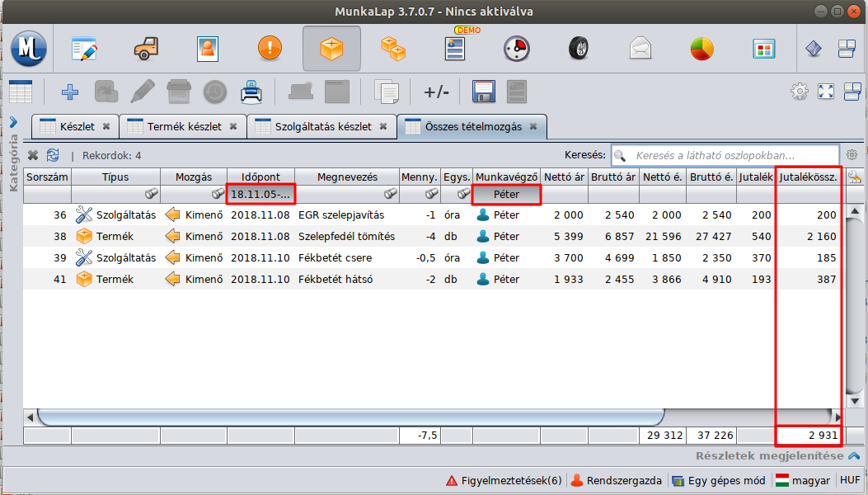Open the vehicle/truck module icon
The image size is (868, 495).
[x=146, y=49]
